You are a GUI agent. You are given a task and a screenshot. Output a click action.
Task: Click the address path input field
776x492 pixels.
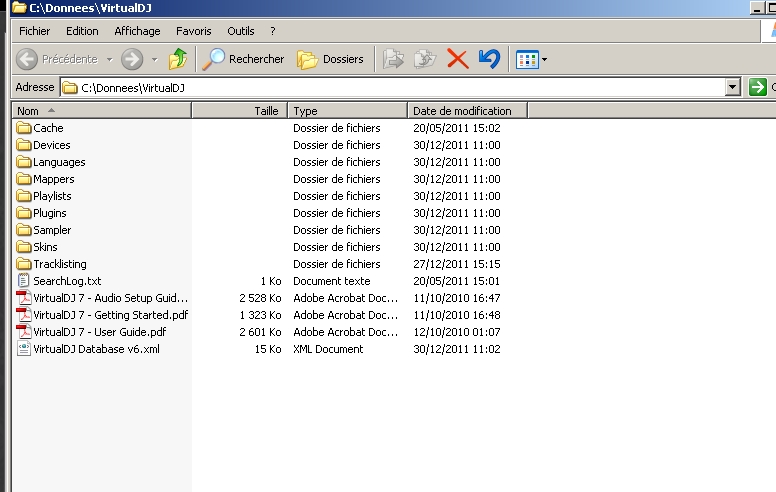(x=400, y=88)
